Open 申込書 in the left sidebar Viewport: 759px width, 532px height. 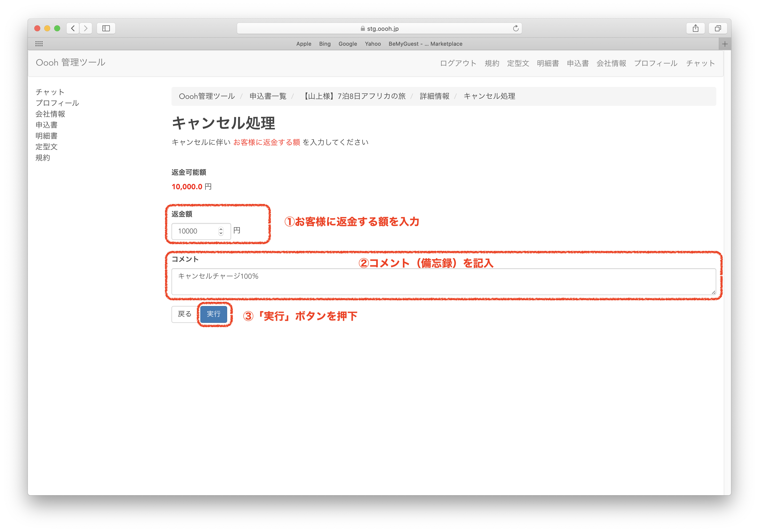pyautogui.click(x=46, y=125)
